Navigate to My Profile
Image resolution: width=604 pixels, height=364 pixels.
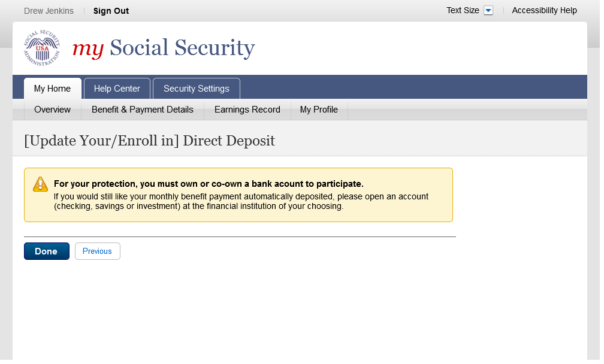coord(319,110)
